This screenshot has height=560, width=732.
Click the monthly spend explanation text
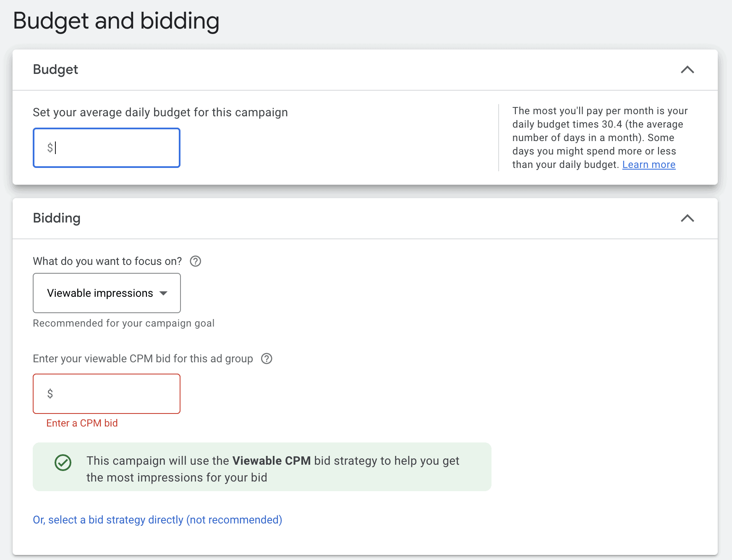(x=599, y=138)
